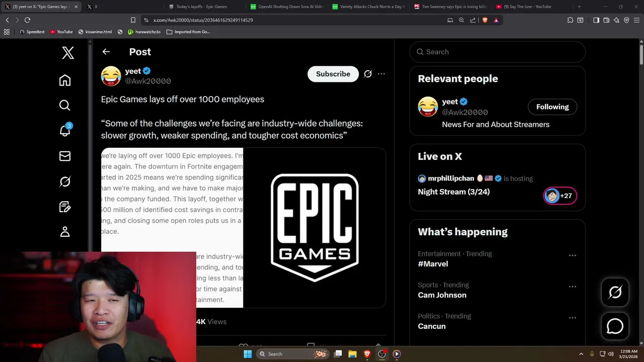This screenshot has width=644, height=362.
Task: Go to Home in X sidebar
Action: [65, 80]
